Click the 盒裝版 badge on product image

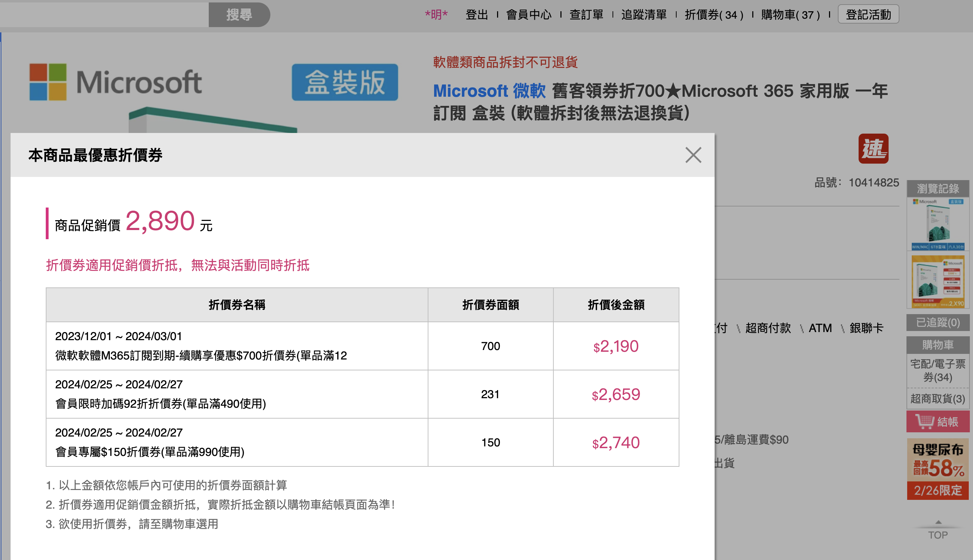(x=345, y=82)
